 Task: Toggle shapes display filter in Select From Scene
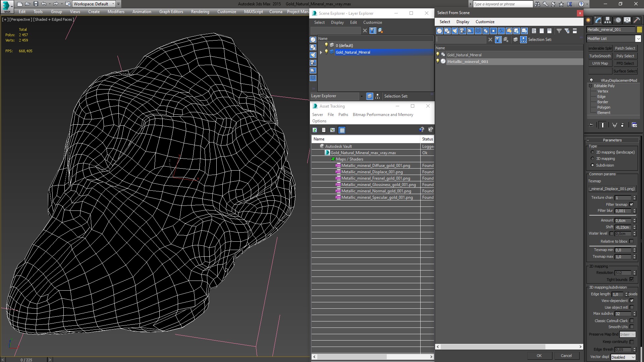[447, 31]
